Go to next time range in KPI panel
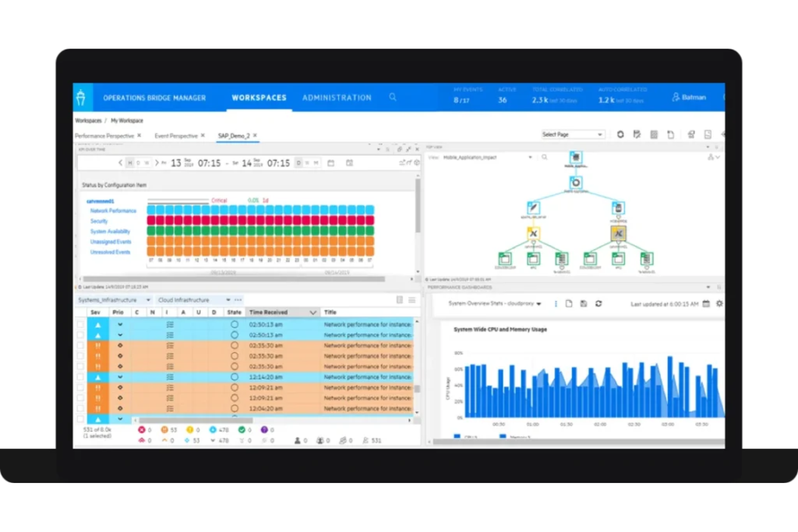Image resolution: width=798 pixels, height=532 pixels. point(157,163)
